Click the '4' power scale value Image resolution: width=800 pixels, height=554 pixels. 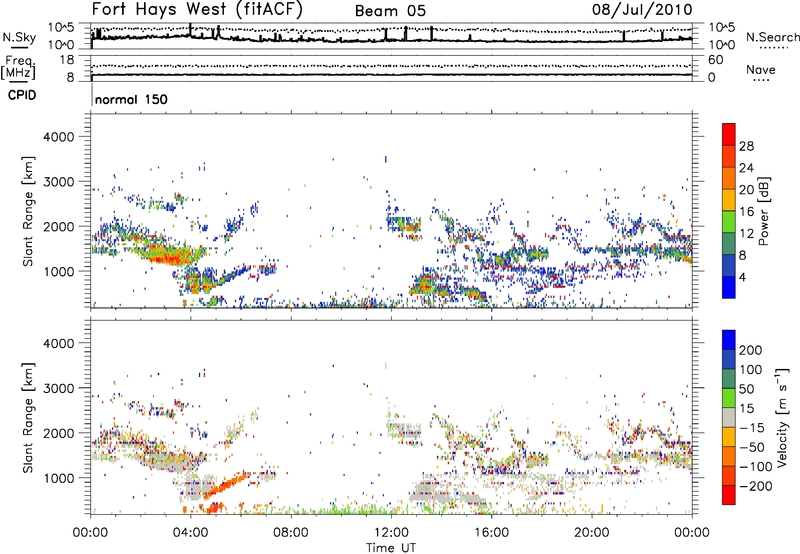pos(742,277)
